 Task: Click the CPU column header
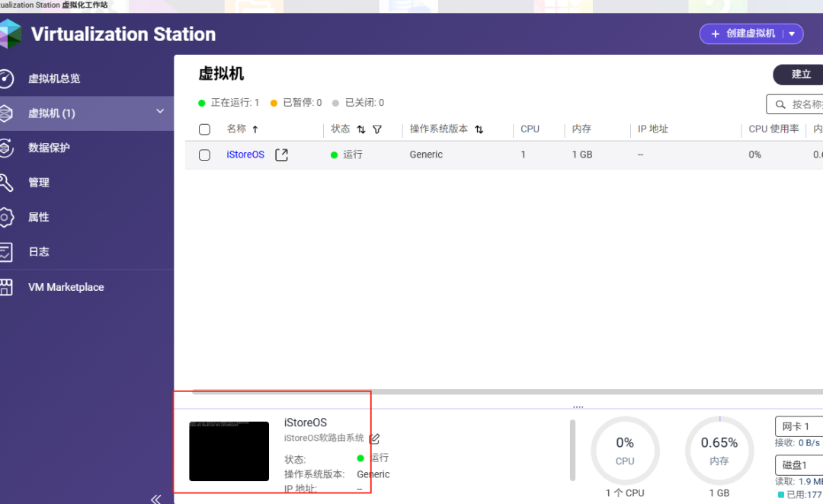tap(530, 129)
